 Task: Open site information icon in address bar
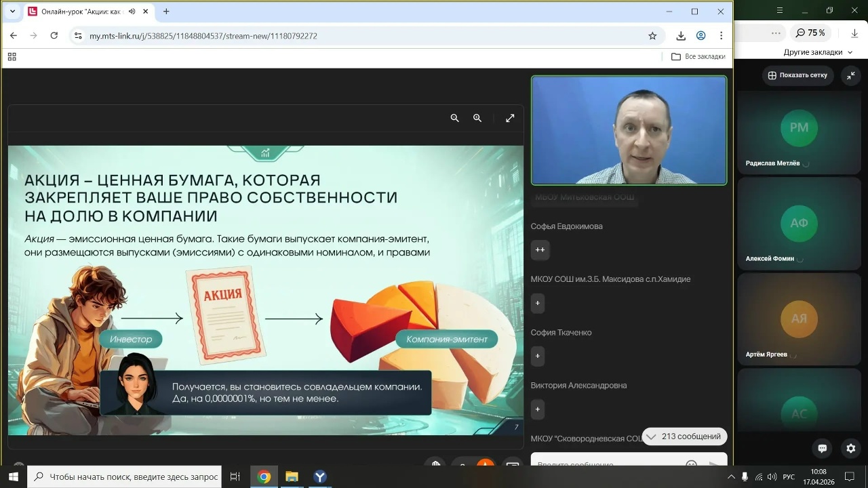pos(78,36)
